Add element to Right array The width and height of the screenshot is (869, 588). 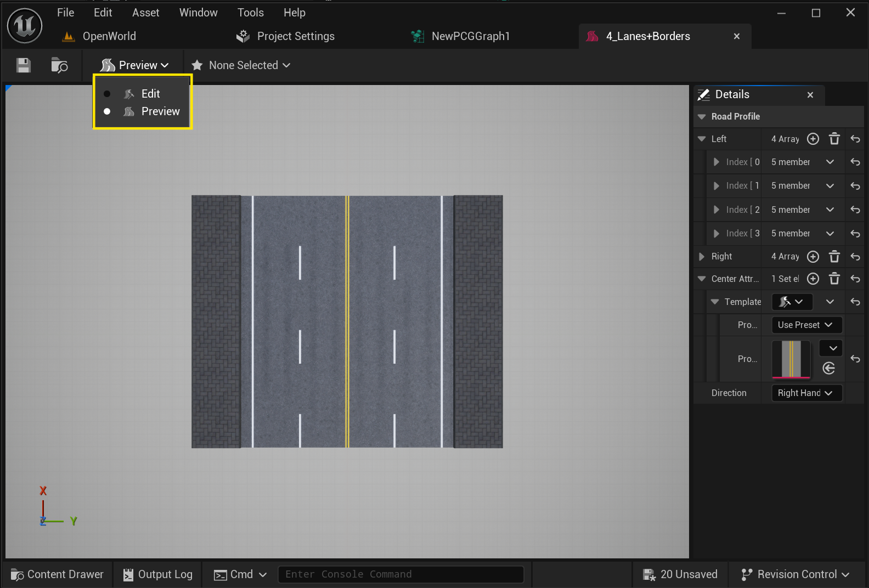813,256
